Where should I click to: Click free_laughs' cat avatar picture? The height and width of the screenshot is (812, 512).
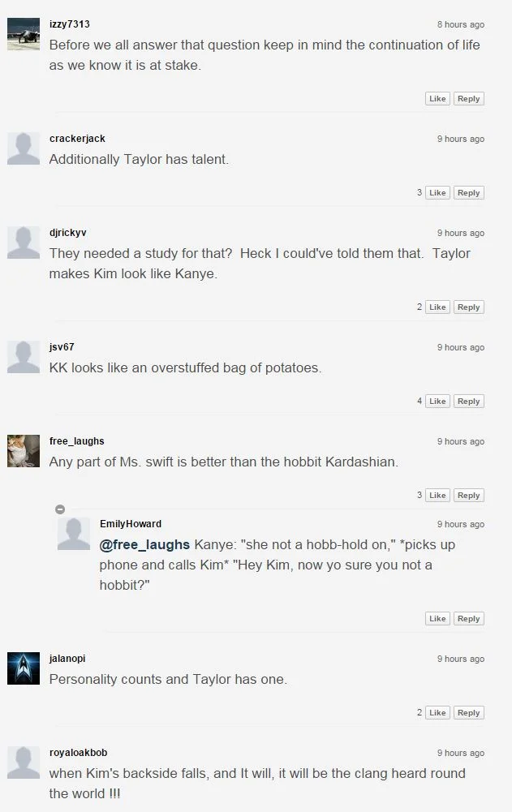pyautogui.click(x=24, y=451)
